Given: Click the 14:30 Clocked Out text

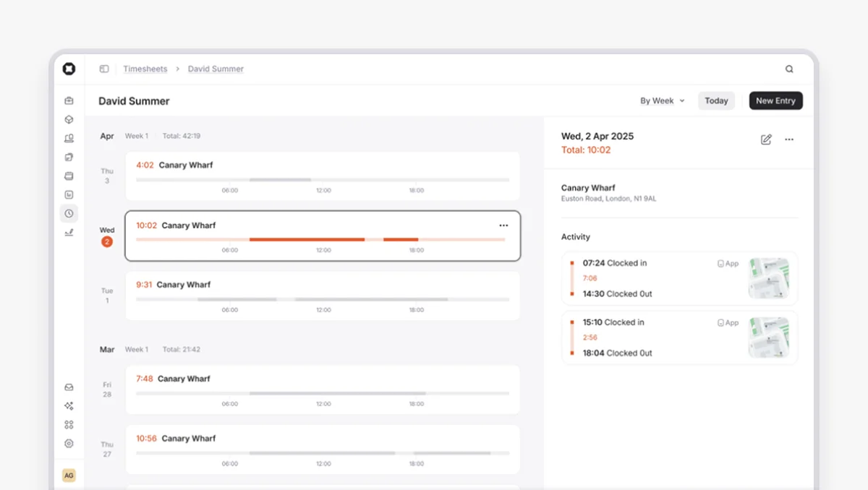Looking at the screenshot, I should [x=618, y=294].
